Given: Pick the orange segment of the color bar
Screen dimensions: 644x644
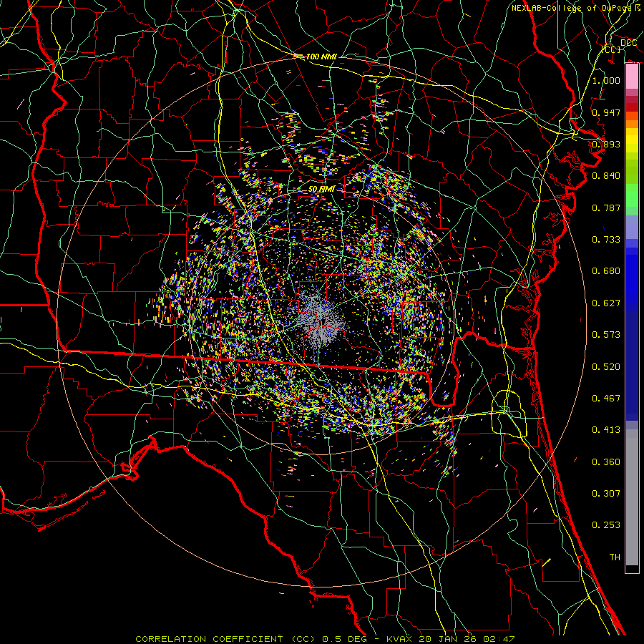Looking at the screenshot, I should (632, 124).
